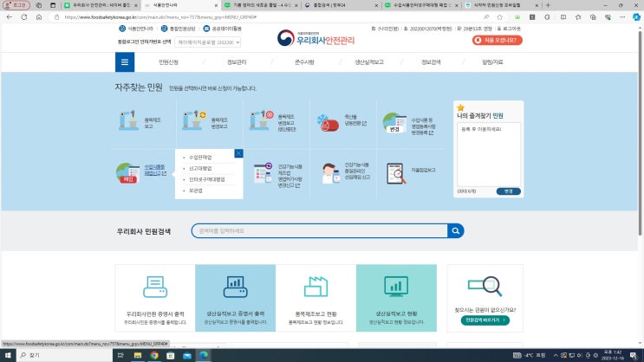644x362 pixels.
Task: Add page to favorites star
Action: click(x=499, y=16)
